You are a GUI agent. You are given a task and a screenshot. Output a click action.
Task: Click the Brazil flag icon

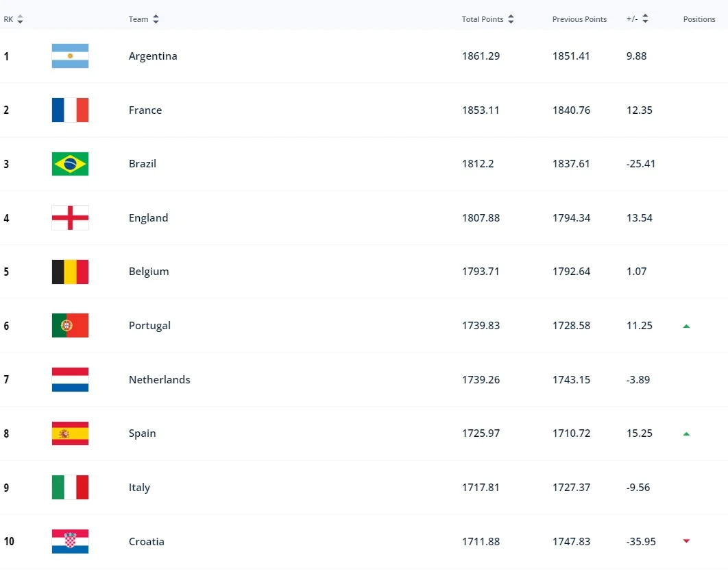coord(70,164)
